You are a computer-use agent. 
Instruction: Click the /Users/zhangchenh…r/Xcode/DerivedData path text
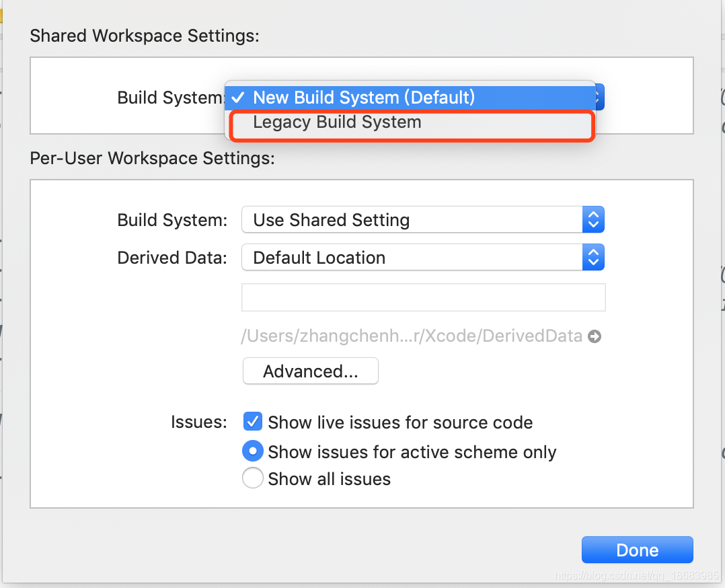pos(412,336)
